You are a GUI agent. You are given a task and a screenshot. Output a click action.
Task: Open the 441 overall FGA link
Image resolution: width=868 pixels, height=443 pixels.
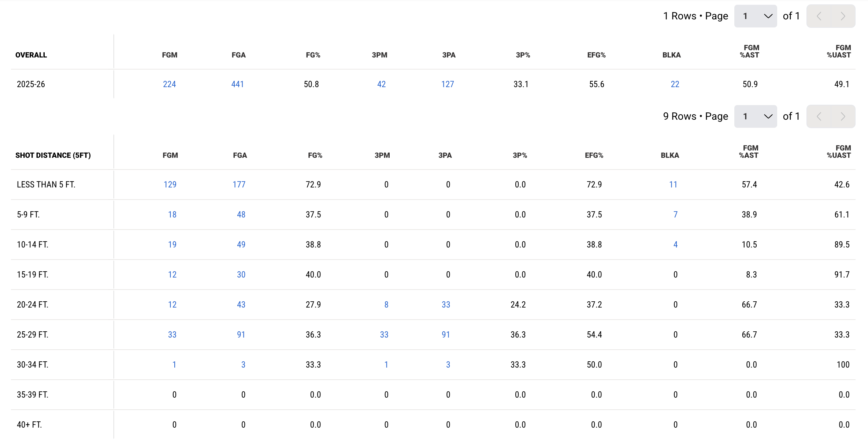tap(237, 84)
